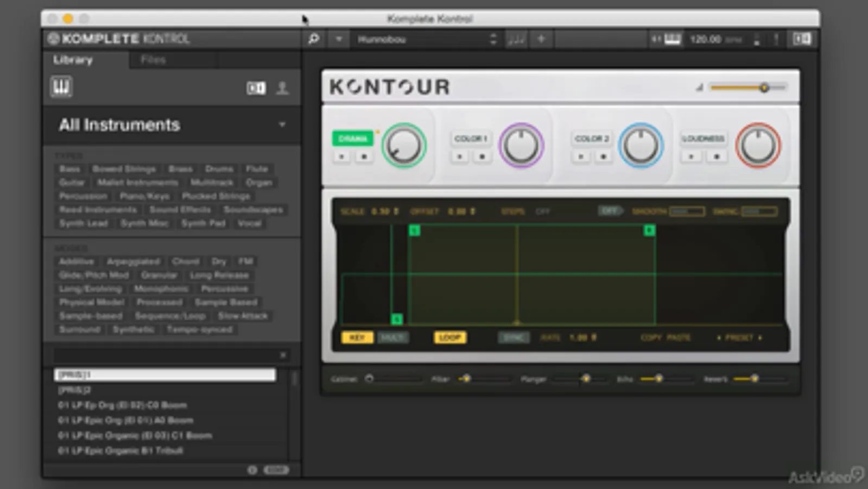Click the magnifier browser icon in header

[x=314, y=39]
